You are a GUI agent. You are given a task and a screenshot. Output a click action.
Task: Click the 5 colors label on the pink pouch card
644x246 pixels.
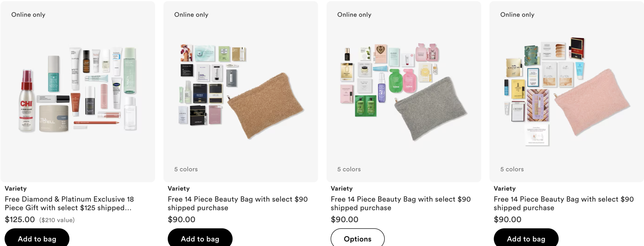pos(512,169)
